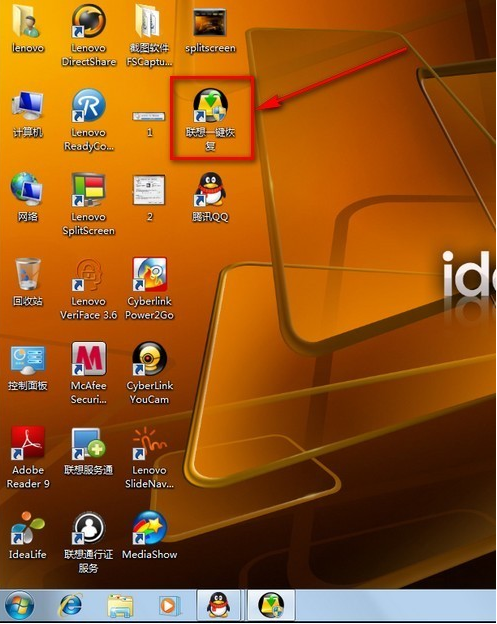Switch to 联想一键恢复 taskbar window

pos(271,605)
